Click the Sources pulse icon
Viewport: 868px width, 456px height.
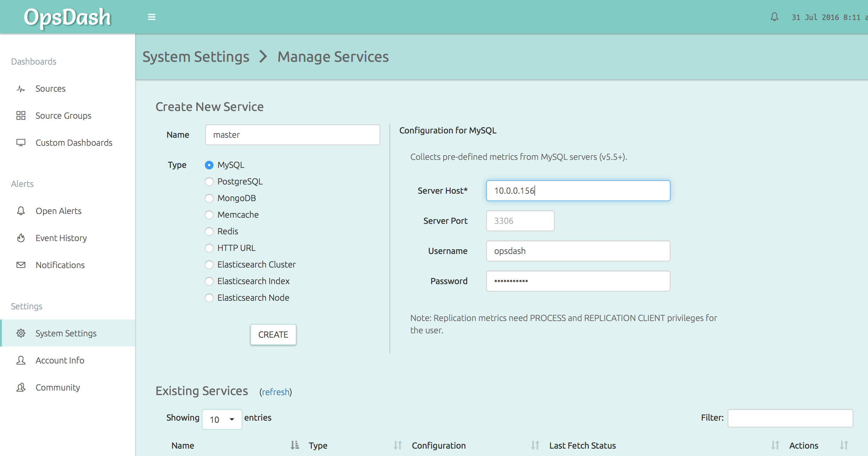(21, 89)
